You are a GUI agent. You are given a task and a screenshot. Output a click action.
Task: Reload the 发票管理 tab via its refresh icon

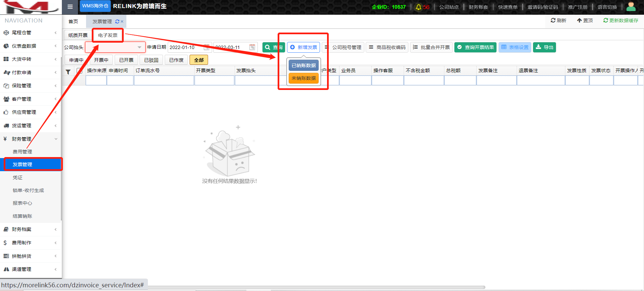(x=117, y=21)
